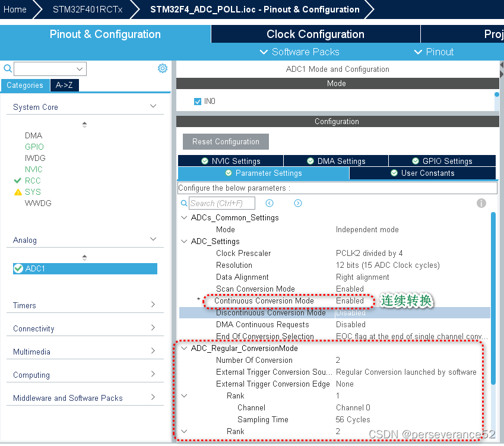Select DMA in System Core list

click(33, 135)
